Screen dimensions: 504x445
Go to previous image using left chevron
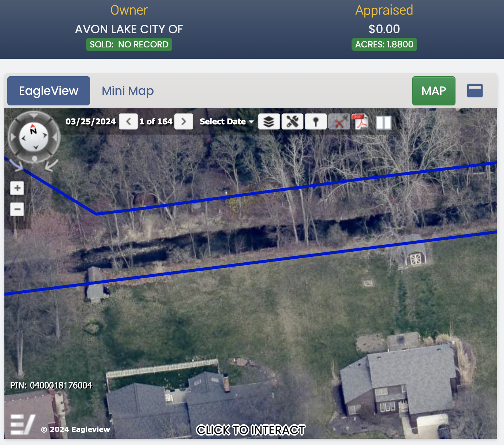click(128, 121)
